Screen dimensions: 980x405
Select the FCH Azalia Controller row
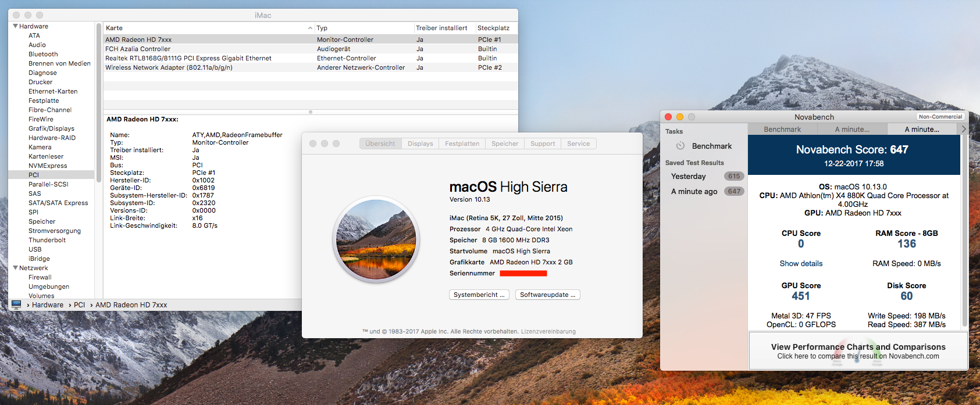pos(311,49)
